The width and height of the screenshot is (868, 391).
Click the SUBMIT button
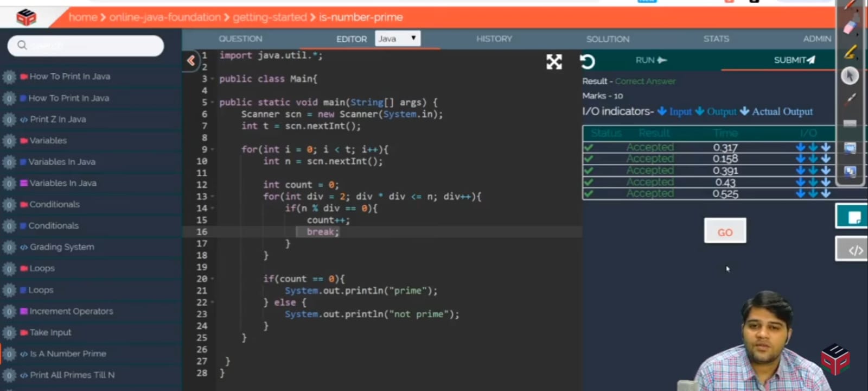point(794,60)
